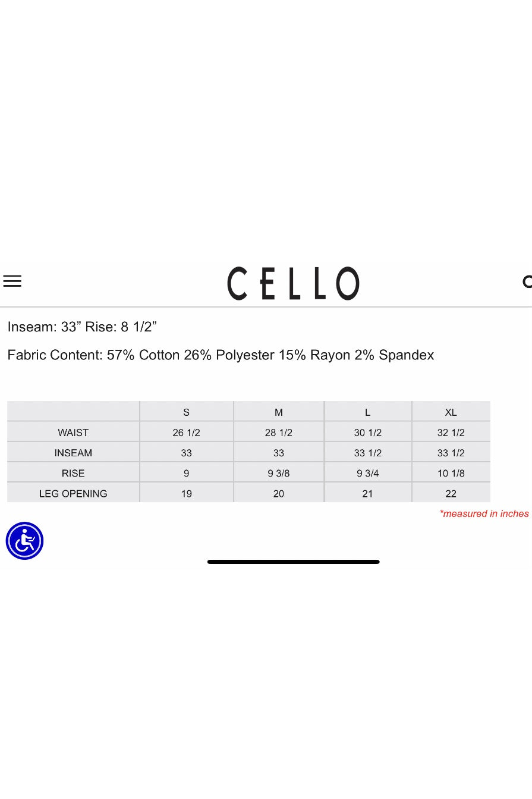The width and height of the screenshot is (532, 799).
Task: Click the XL size column header
Action: click(451, 412)
